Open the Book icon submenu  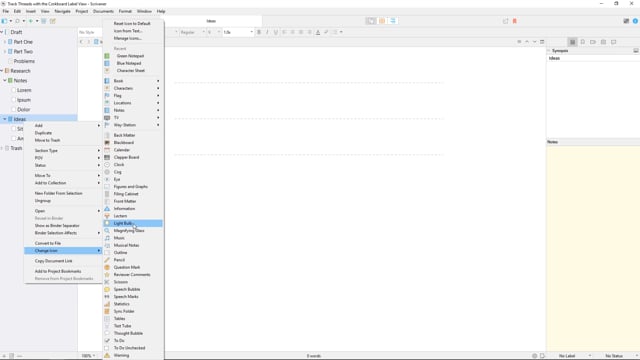click(133, 81)
